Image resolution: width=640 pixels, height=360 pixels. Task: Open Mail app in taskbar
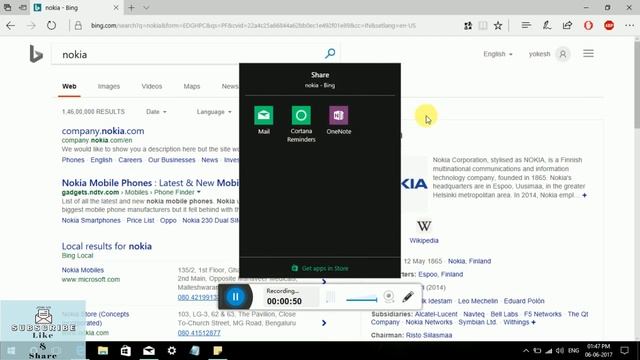pyautogui.click(x=149, y=351)
